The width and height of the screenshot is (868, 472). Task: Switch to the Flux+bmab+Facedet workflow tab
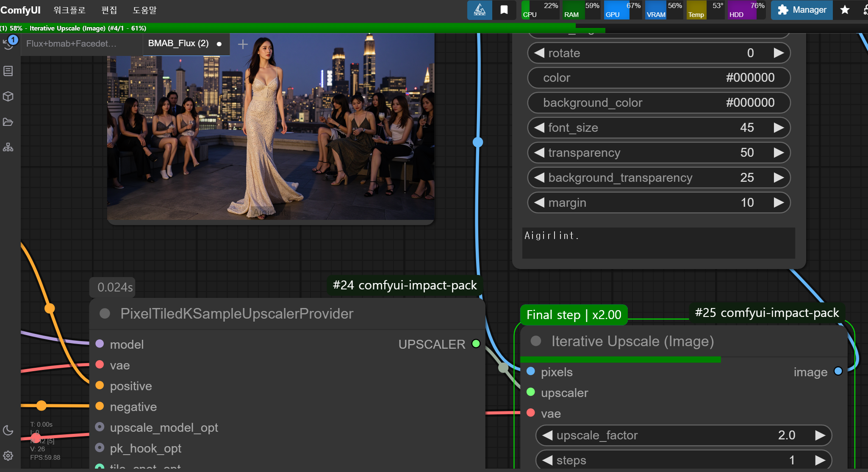click(x=71, y=44)
